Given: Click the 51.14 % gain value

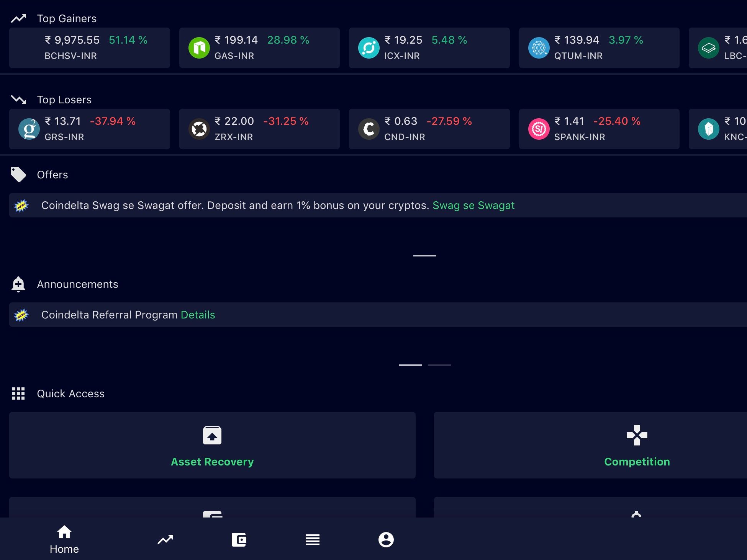Looking at the screenshot, I should [x=128, y=40].
